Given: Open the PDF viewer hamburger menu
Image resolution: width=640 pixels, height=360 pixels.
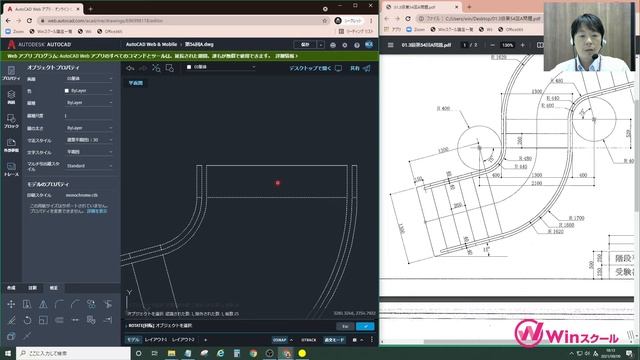Looking at the screenshot, I should pyautogui.click(x=391, y=45).
